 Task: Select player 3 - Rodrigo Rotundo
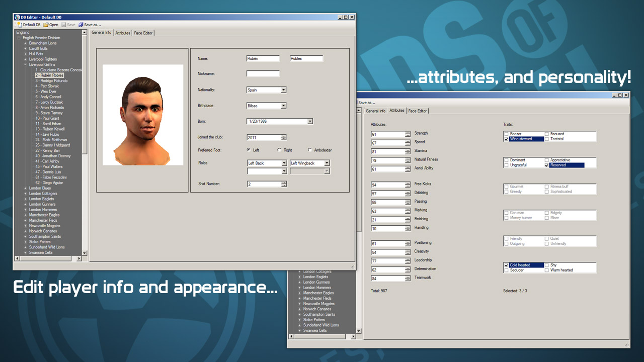(51, 80)
